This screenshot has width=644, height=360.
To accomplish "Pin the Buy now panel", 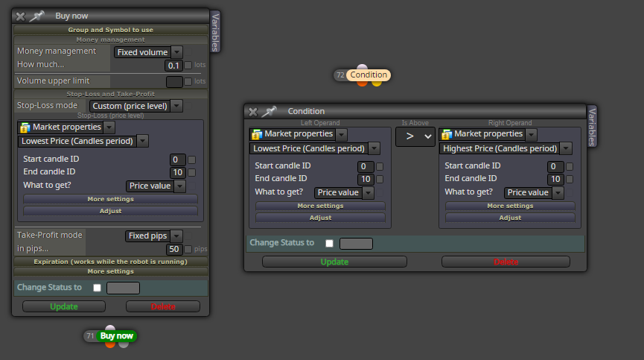I will (x=37, y=16).
